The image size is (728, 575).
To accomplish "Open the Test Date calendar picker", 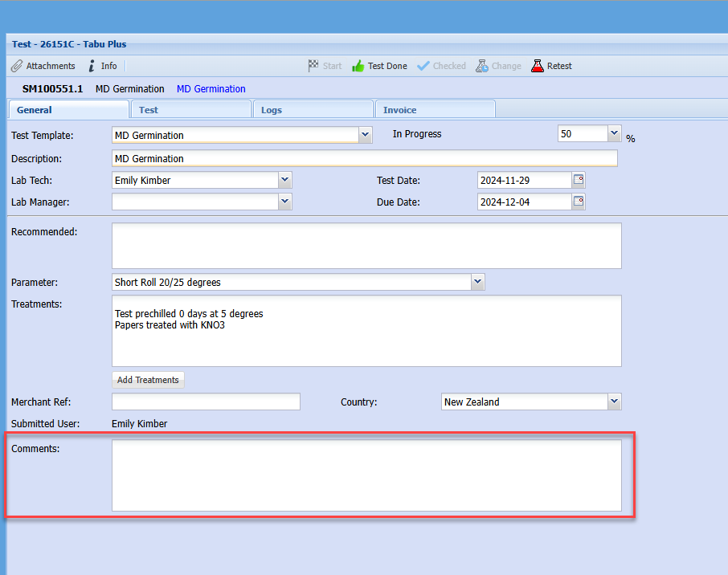I will (579, 180).
